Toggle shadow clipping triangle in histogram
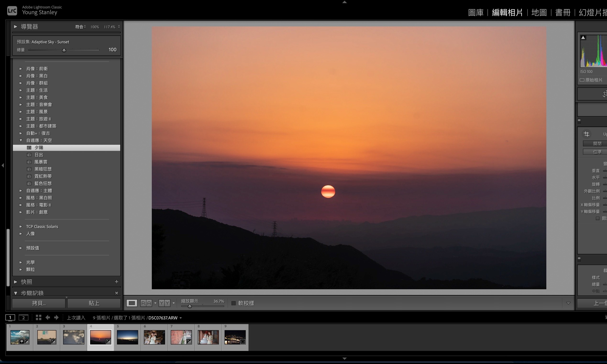The width and height of the screenshot is (607, 364). pyautogui.click(x=583, y=38)
